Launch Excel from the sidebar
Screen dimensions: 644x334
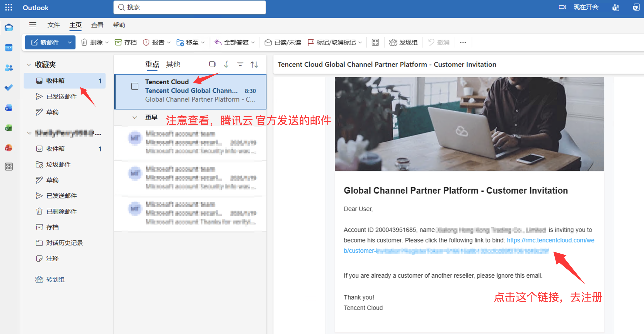(x=9, y=128)
